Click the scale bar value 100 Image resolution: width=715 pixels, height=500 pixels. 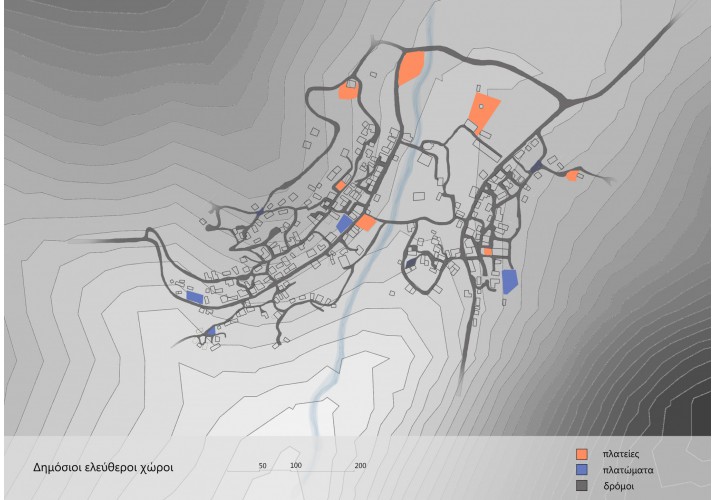pos(296,466)
